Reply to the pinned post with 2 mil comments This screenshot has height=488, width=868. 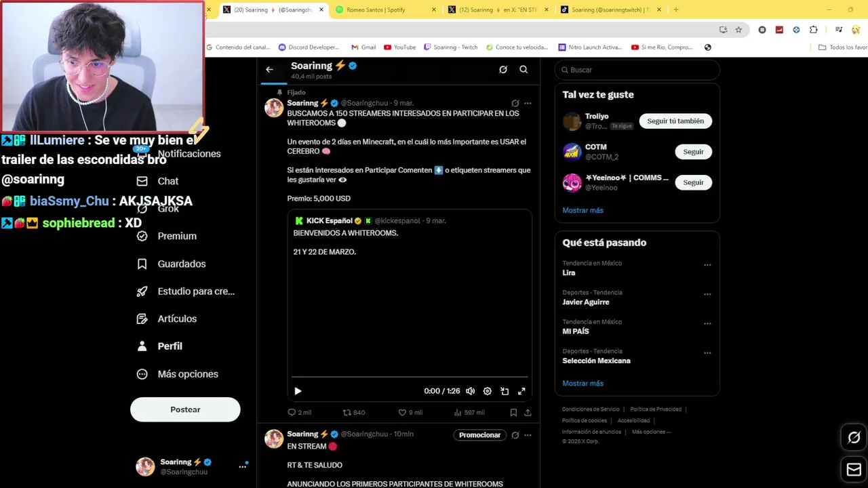tap(299, 412)
